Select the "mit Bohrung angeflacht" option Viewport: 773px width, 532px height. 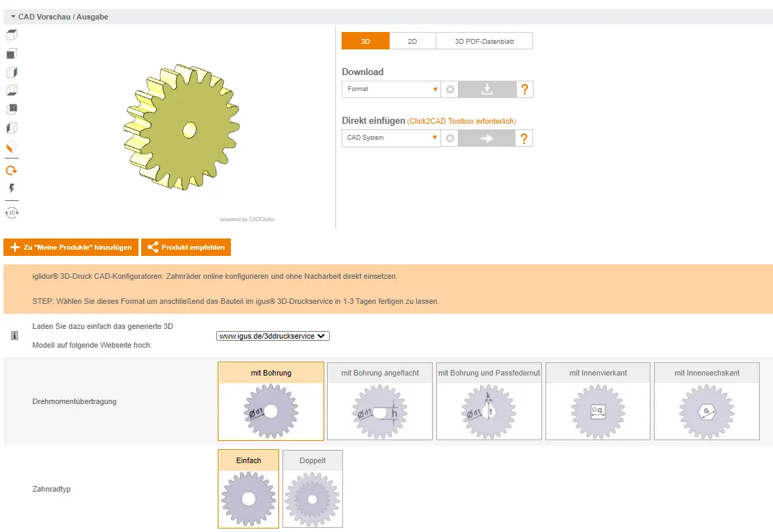tap(380, 401)
